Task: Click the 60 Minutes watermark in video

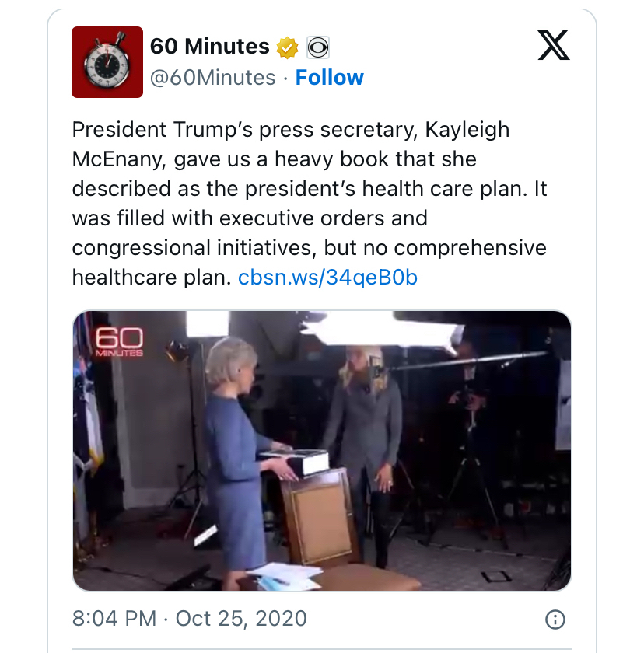Action: (x=119, y=342)
